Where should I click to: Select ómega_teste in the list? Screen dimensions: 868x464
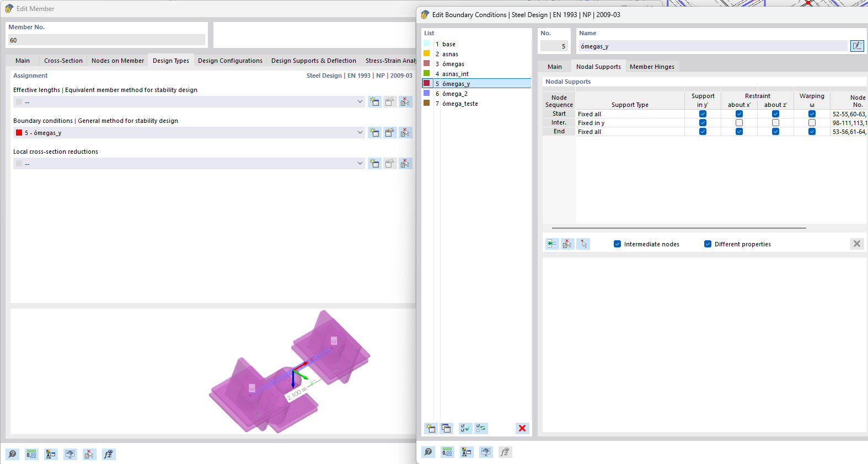pos(460,104)
